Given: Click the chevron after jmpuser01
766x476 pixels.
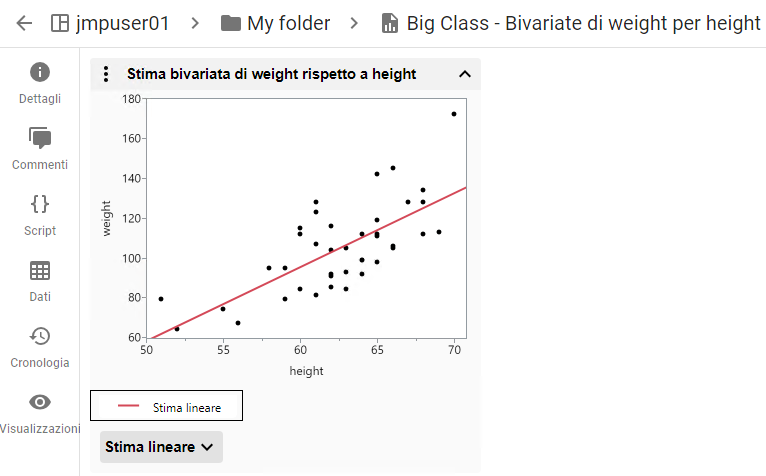Looking at the screenshot, I should pyautogui.click(x=194, y=23).
